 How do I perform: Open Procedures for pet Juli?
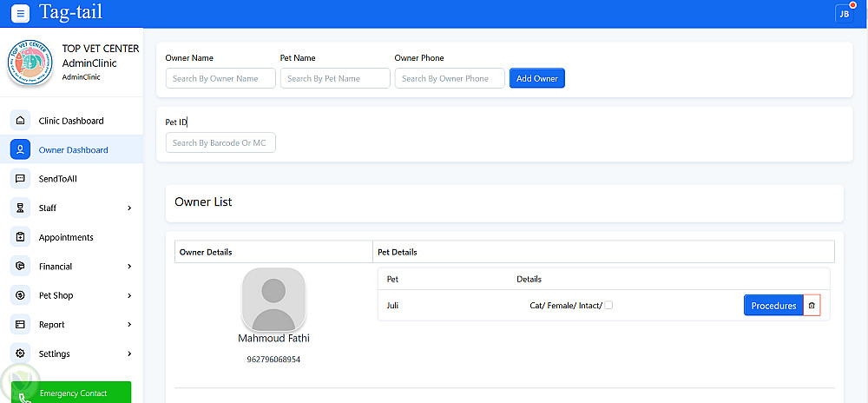click(x=773, y=306)
